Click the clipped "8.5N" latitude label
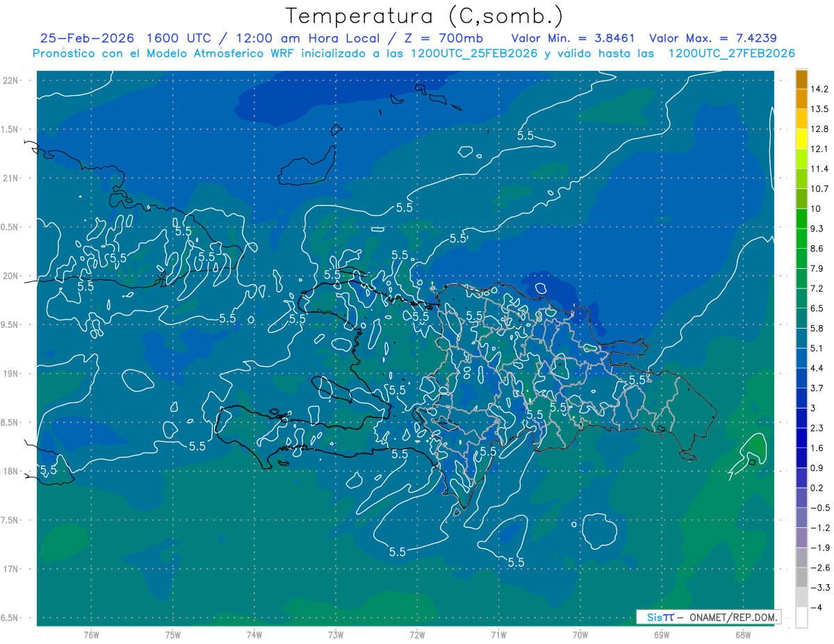This screenshot has width=834, height=644. click(x=10, y=422)
